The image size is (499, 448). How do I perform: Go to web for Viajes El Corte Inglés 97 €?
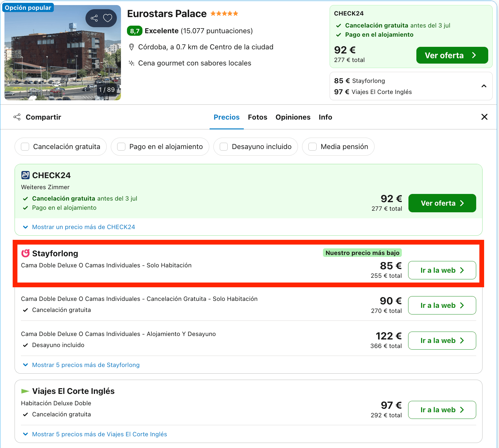(442, 410)
